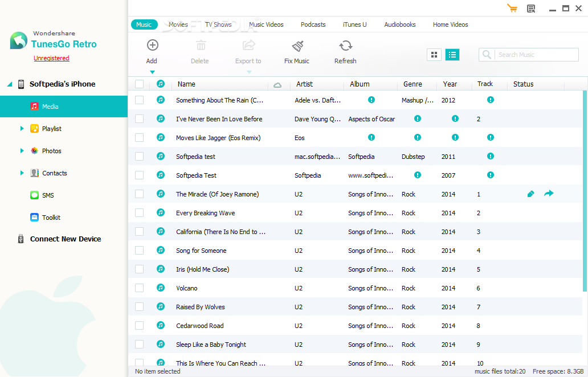Image resolution: width=588 pixels, height=377 pixels.
Task: Switch to grid view
Action: [x=434, y=55]
